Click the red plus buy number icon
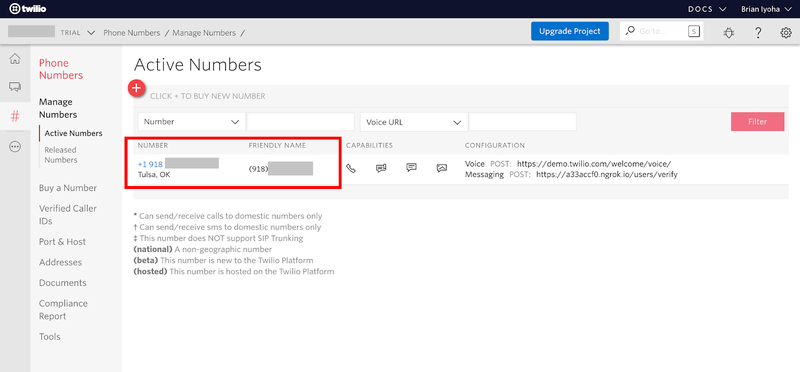Viewport: 800px width, 372px height. (x=136, y=88)
